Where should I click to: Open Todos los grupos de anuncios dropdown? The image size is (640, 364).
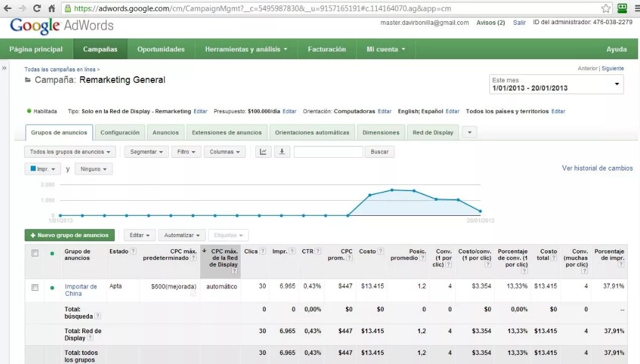70,152
